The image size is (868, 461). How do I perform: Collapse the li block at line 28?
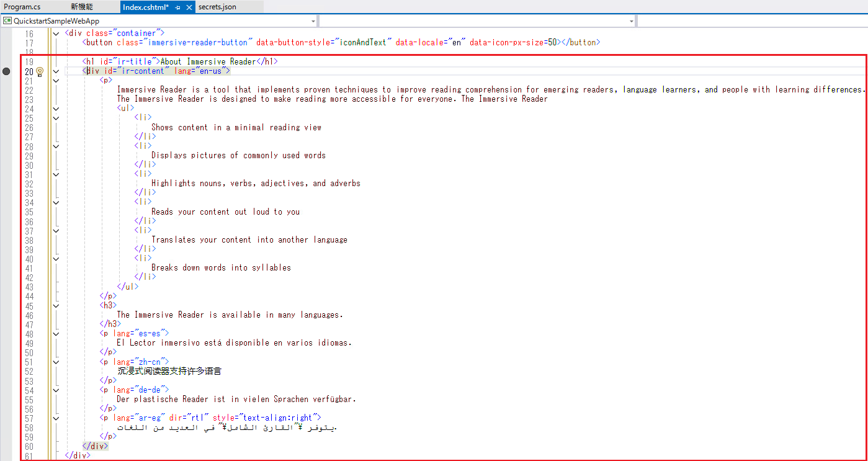[x=56, y=146]
